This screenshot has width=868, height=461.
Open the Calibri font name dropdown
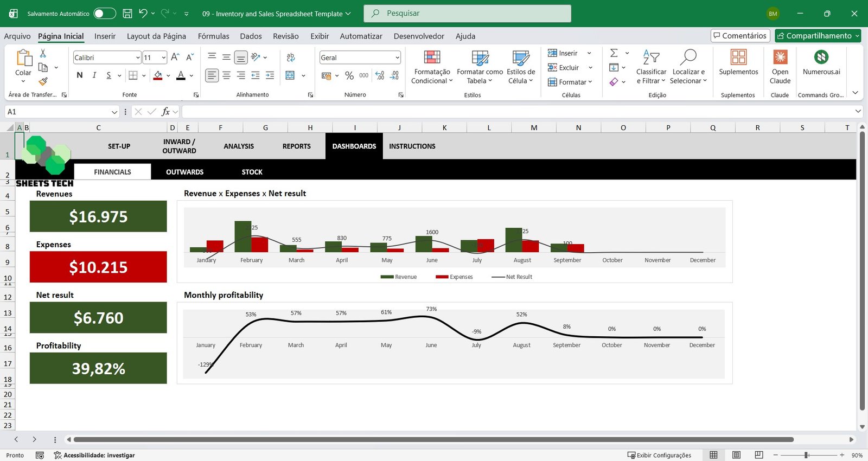point(138,57)
